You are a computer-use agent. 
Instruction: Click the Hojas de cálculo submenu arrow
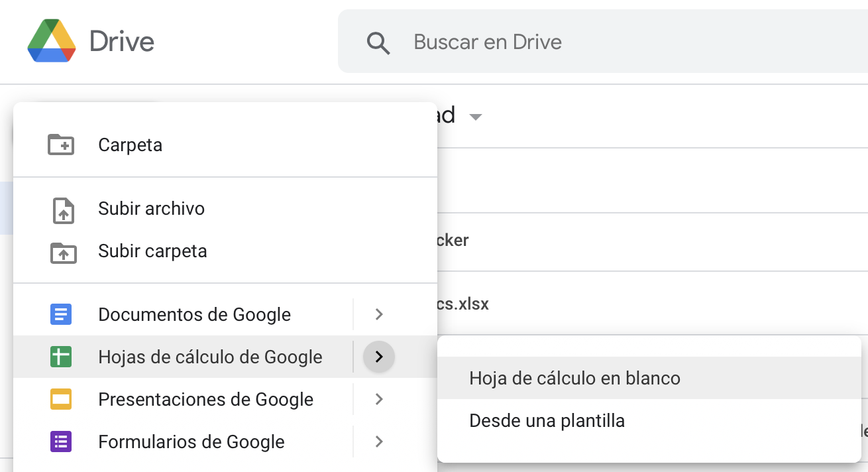379,357
